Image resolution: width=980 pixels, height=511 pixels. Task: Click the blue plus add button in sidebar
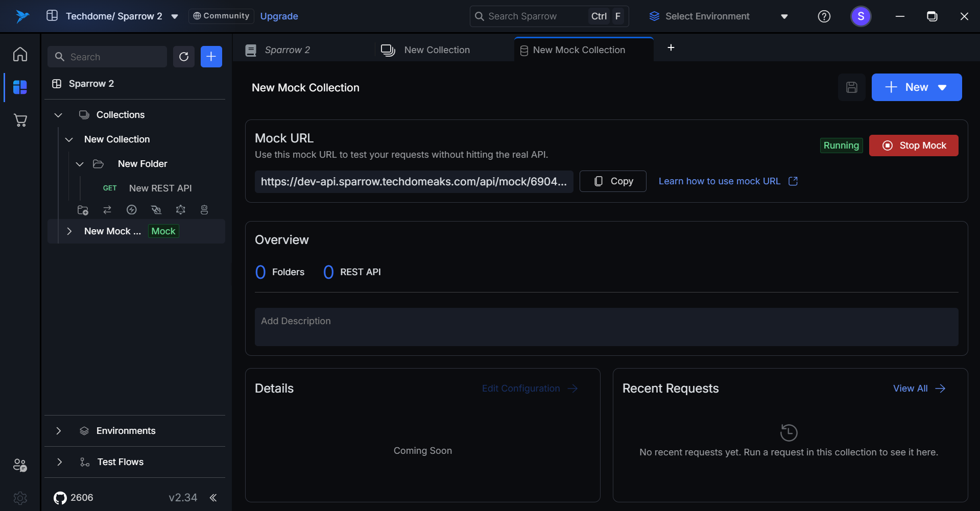click(x=211, y=57)
